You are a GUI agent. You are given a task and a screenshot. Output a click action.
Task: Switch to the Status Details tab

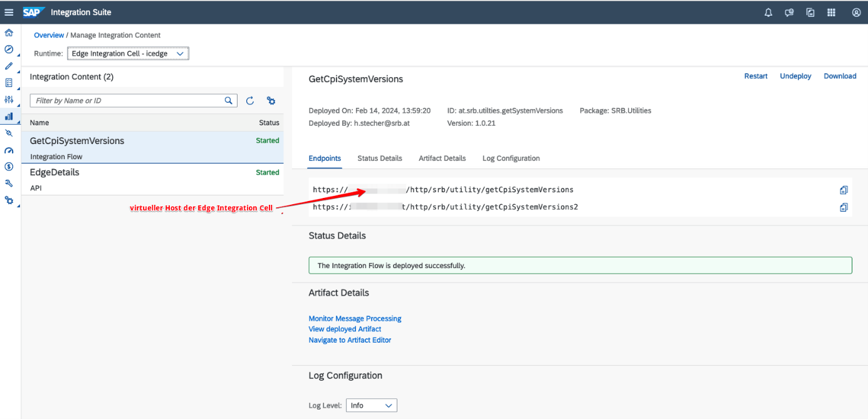[380, 158]
